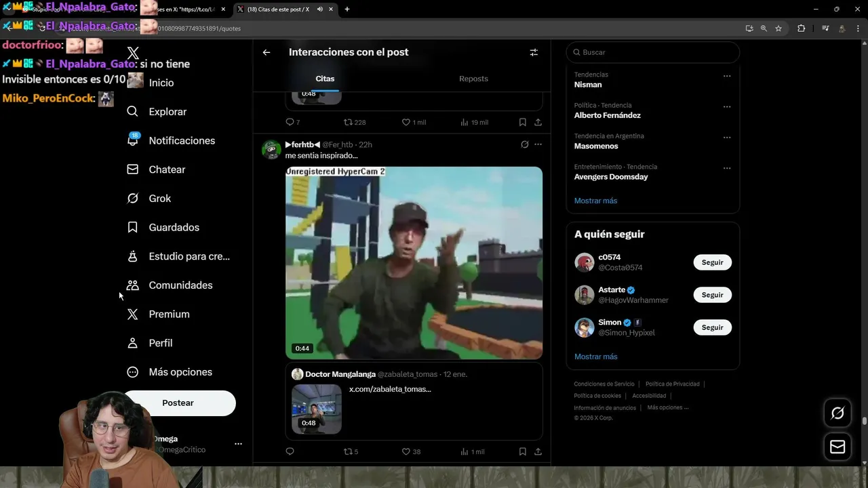Switch to the Citas tab
Screen dimensions: 868x488
pos(325,79)
